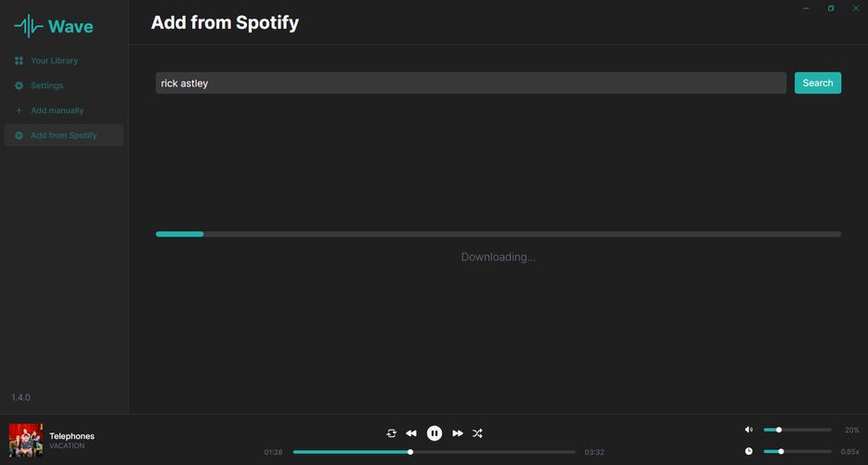Adjust the volume slider
The image size is (868, 465).
click(797, 430)
